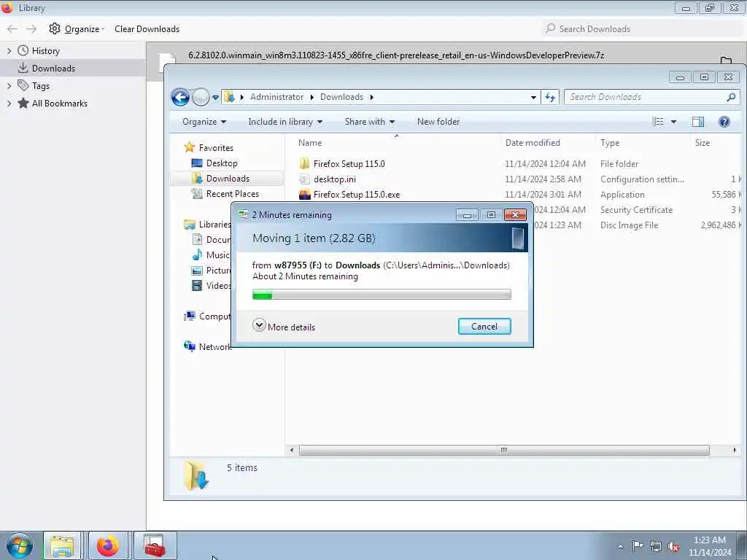
Task: Click the Tags label in Library
Action: tap(41, 86)
